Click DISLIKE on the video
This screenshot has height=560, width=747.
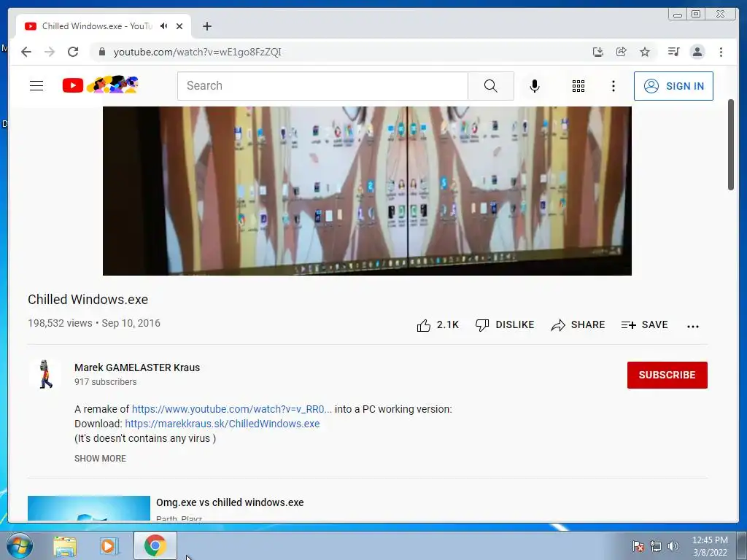coord(505,324)
